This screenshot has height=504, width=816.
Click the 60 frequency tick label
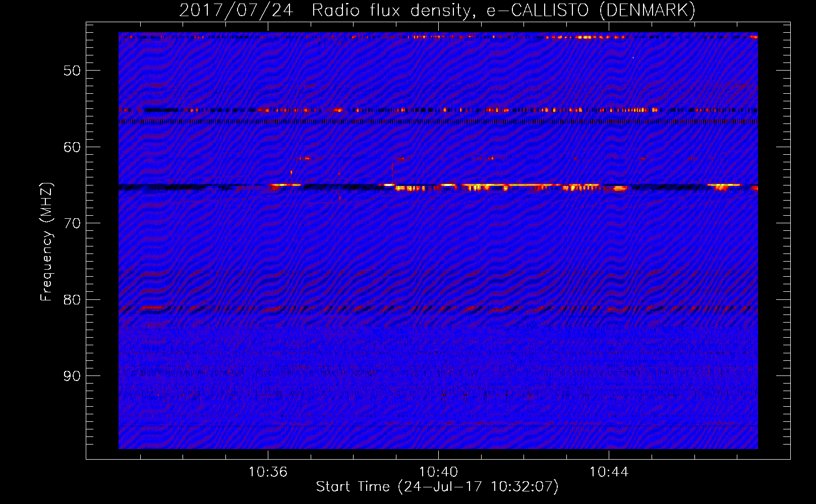tap(72, 147)
